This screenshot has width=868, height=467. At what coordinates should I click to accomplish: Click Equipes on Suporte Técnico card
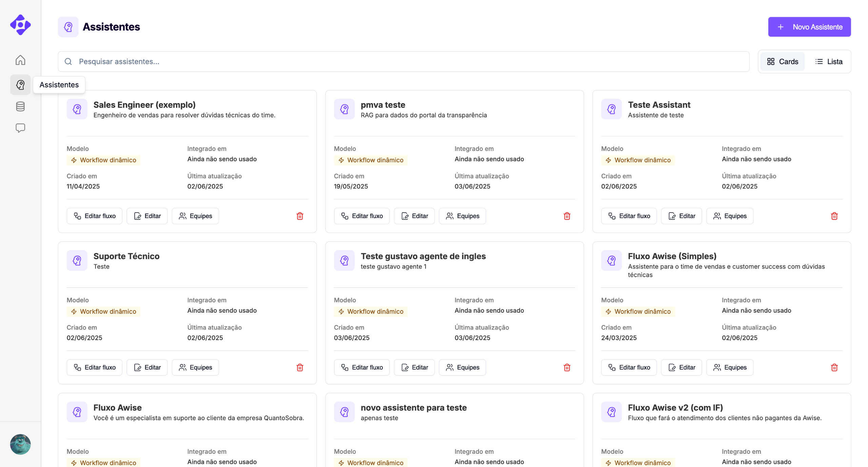coord(195,367)
